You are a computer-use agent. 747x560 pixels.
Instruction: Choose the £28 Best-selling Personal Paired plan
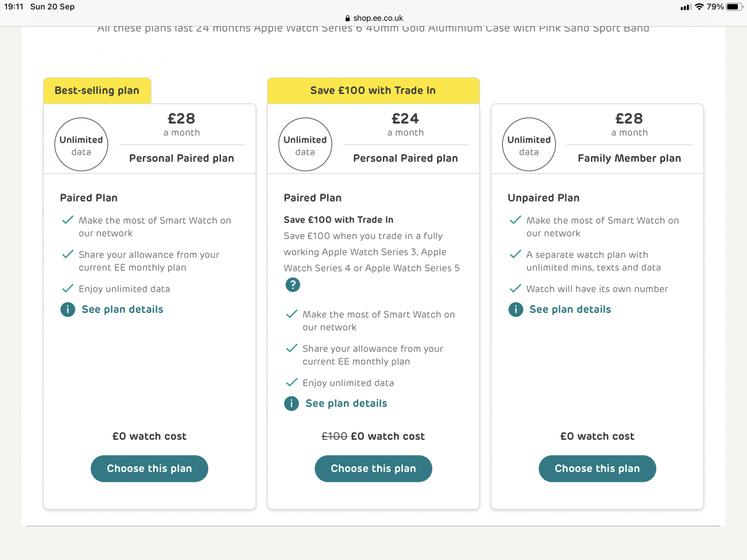click(149, 469)
